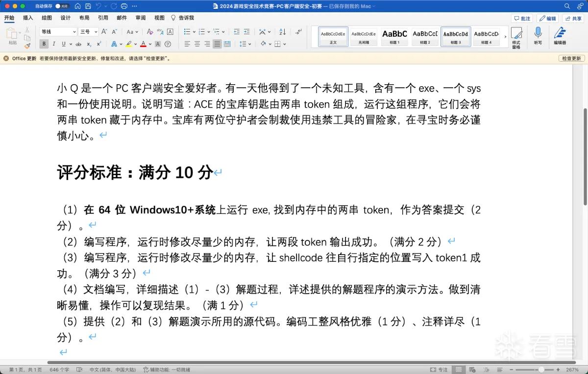This screenshot has width=588, height=374.
Task: Open the 听写 dictation microphone
Action: coord(538,36)
